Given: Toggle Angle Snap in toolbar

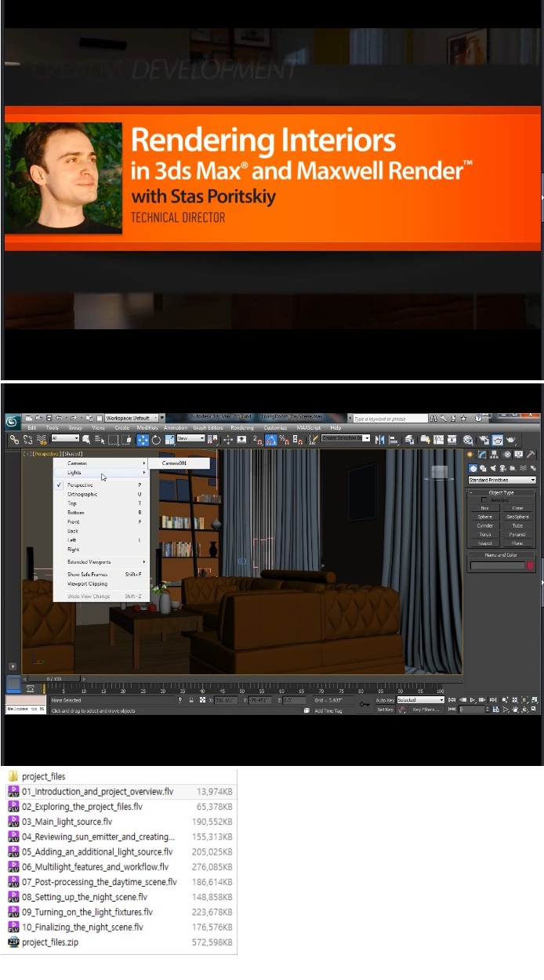Looking at the screenshot, I should pyautogui.click(x=270, y=439).
